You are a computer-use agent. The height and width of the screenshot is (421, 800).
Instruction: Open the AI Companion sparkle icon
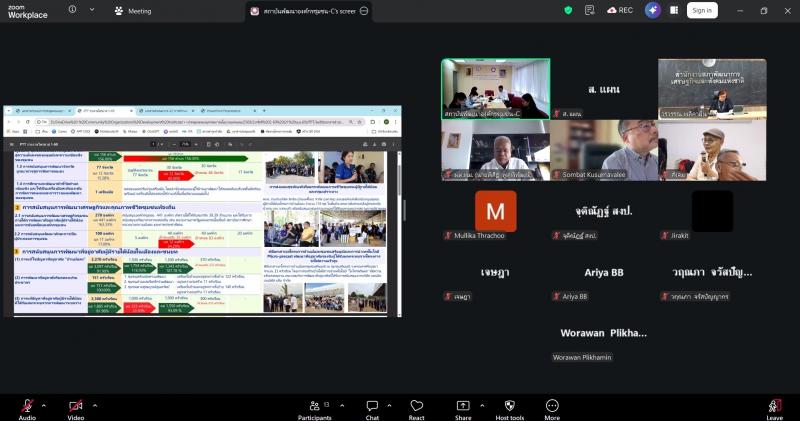653,10
